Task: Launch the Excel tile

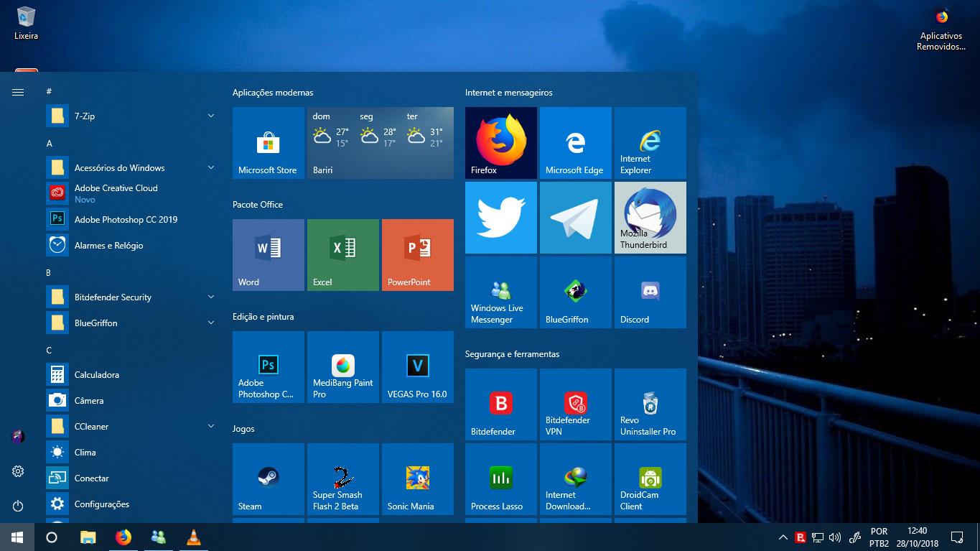Action: click(343, 255)
